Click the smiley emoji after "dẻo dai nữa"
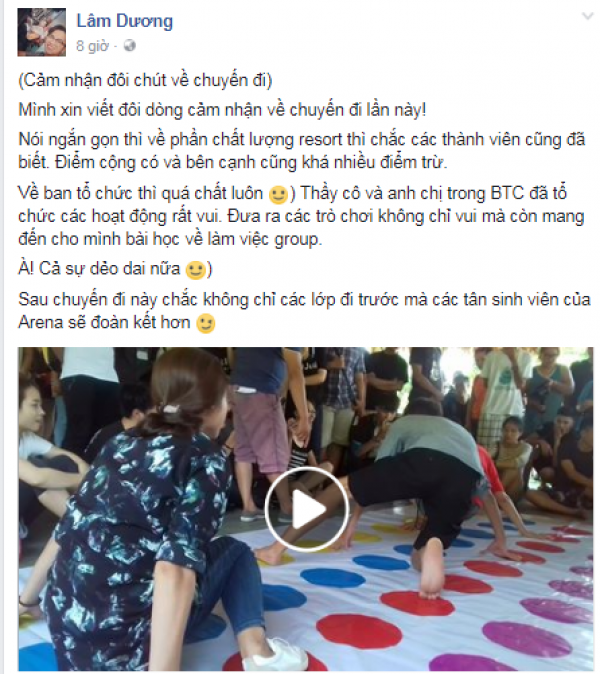Image resolution: width=600 pixels, height=674 pixels. [195, 270]
